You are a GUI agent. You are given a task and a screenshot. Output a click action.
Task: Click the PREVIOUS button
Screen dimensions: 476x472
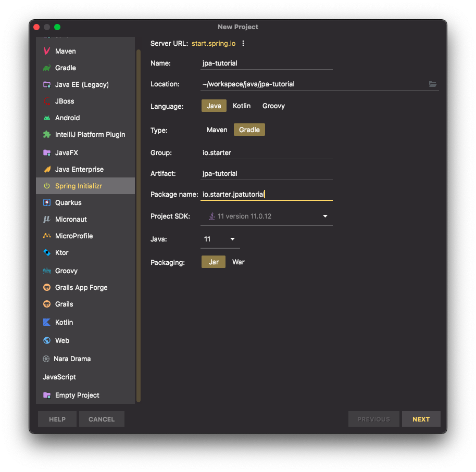click(x=374, y=419)
